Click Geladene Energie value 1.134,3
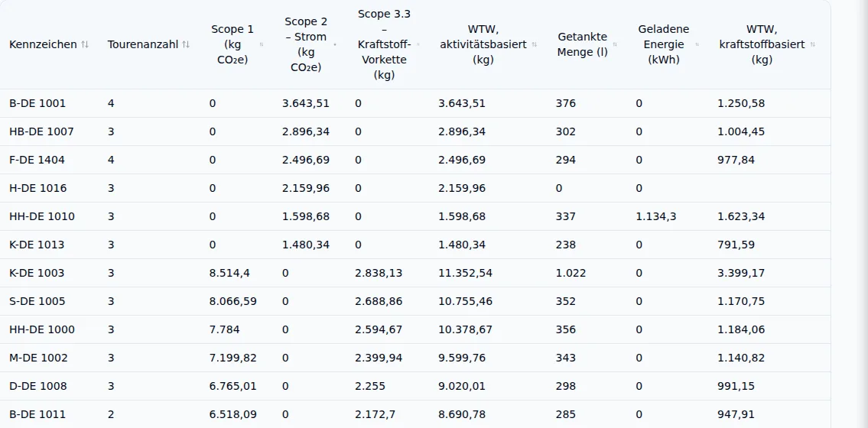The image size is (868, 428). [x=656, y=216]
